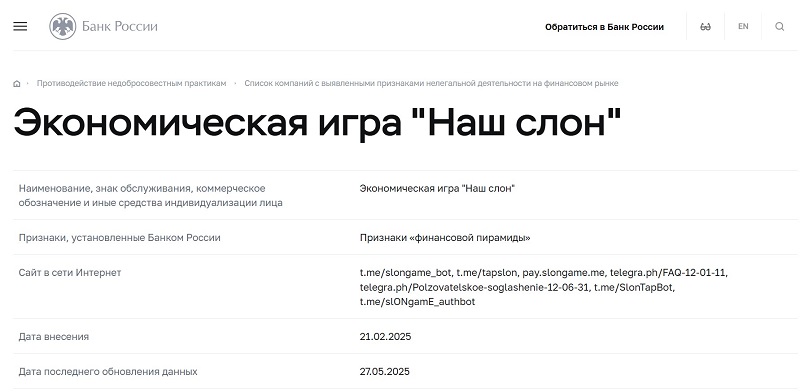Screen dimensions: 800x392
Task: Select label Признаки, установленные Банком России
Action: tap(119, 238)
